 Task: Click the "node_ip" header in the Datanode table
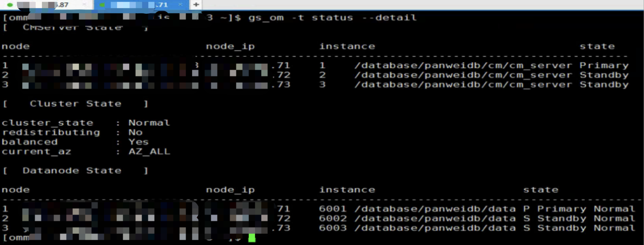[230, 190]
